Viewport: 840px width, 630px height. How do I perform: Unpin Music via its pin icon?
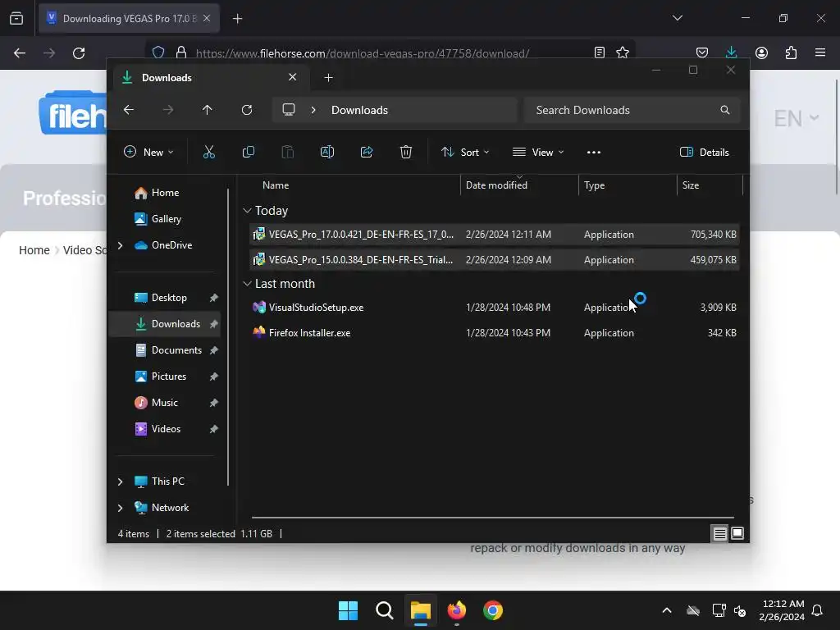tap(214, 403)
